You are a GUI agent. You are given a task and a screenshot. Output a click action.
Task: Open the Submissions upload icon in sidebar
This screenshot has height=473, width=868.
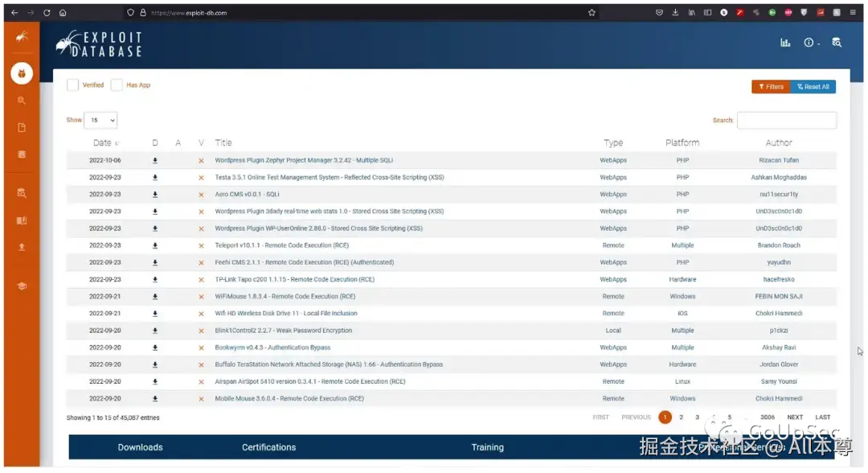(x=22, y=247)
